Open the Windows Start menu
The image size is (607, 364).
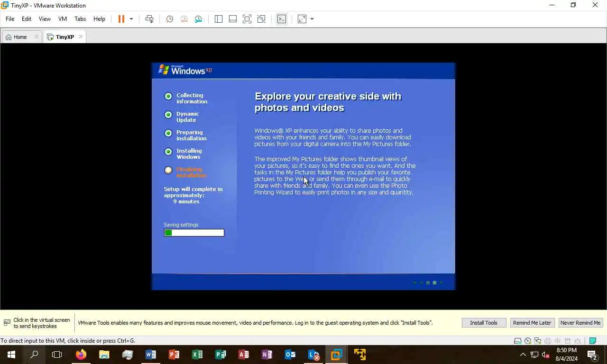(x=11, y=355)
